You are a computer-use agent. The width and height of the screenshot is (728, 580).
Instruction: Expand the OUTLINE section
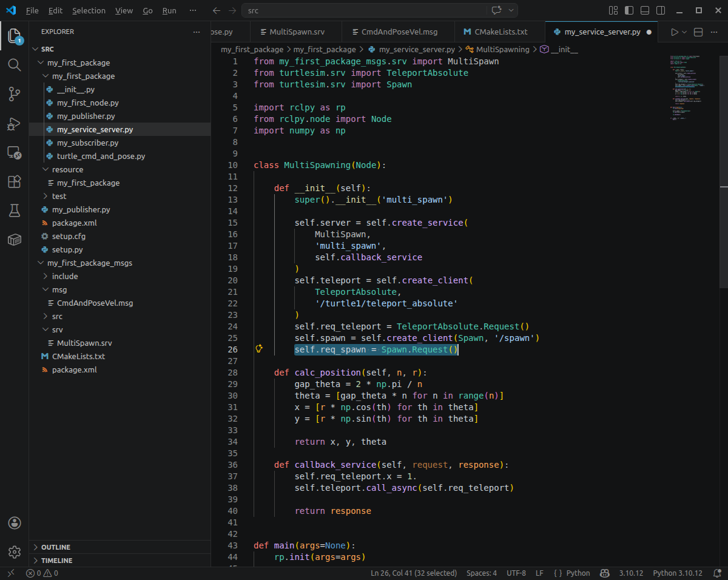click(120, 547)
